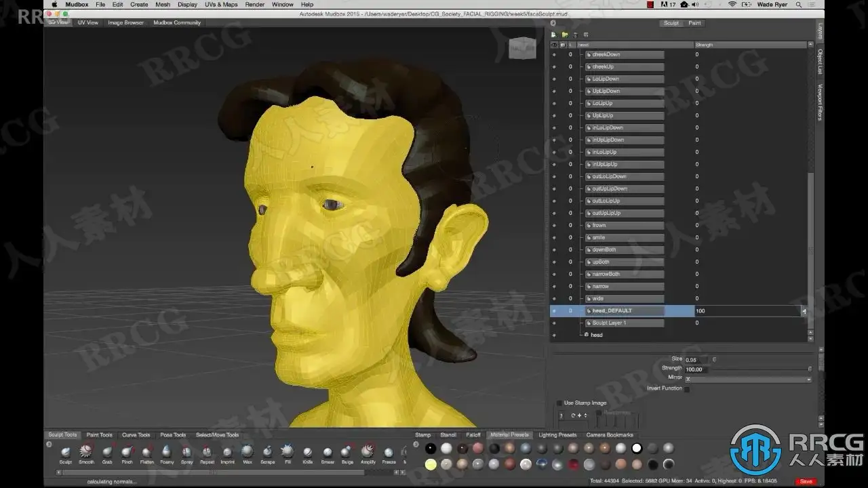Viewport: 868px width, 488px height.
Task: Select the narrowBoth layer
Action: click(625, 274)
